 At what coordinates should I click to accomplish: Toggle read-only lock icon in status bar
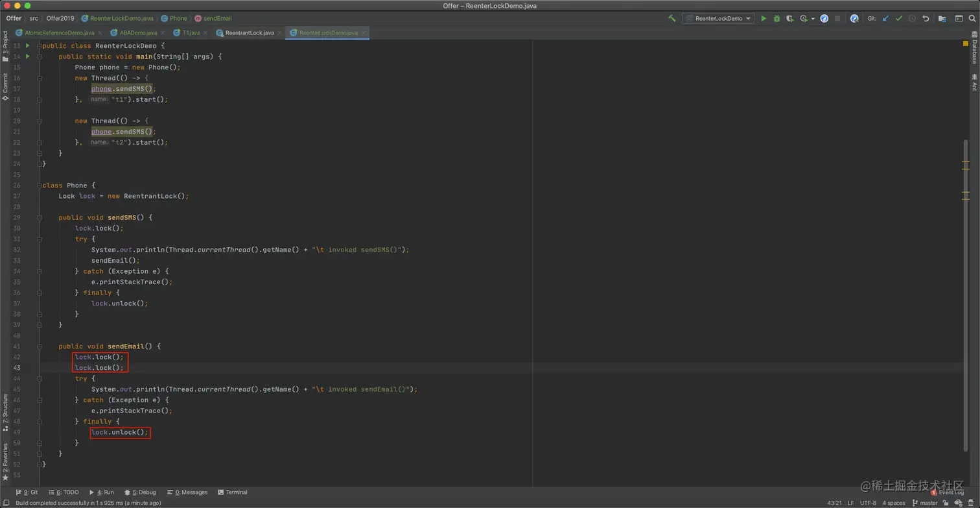pyautogui.click(x=946, y=503)
